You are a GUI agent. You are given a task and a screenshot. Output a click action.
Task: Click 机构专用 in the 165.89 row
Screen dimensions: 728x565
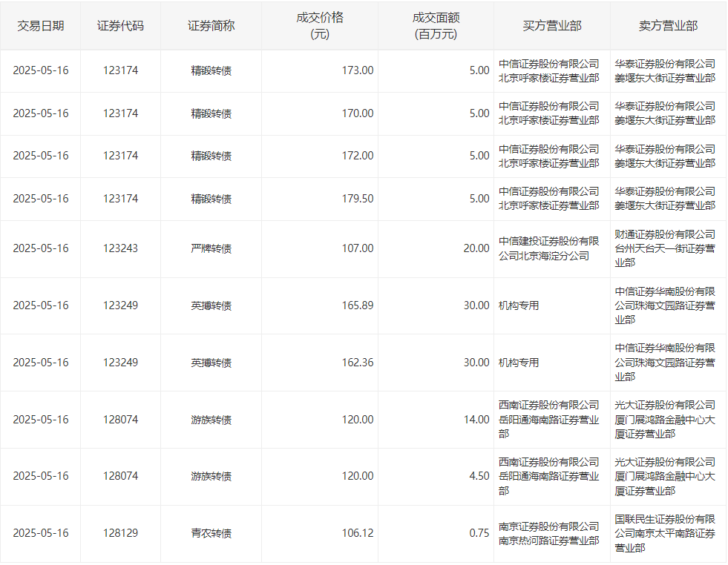point(519,305)
